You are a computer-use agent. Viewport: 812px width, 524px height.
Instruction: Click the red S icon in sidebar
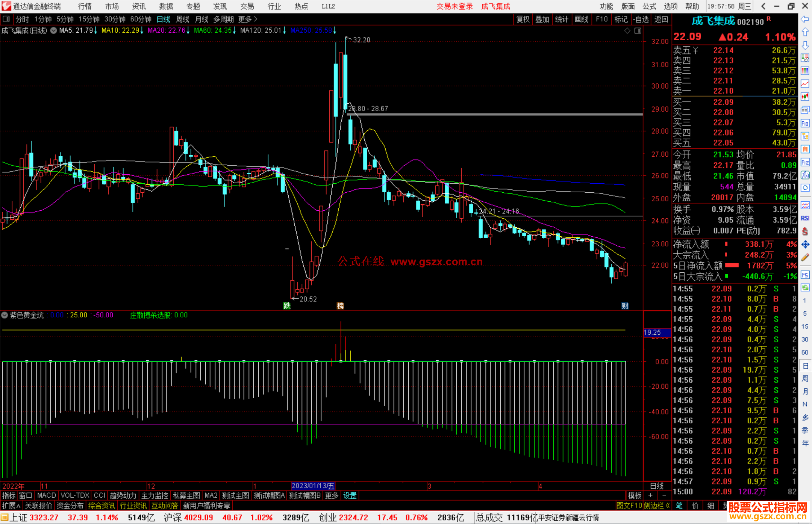tap(805, 231)
